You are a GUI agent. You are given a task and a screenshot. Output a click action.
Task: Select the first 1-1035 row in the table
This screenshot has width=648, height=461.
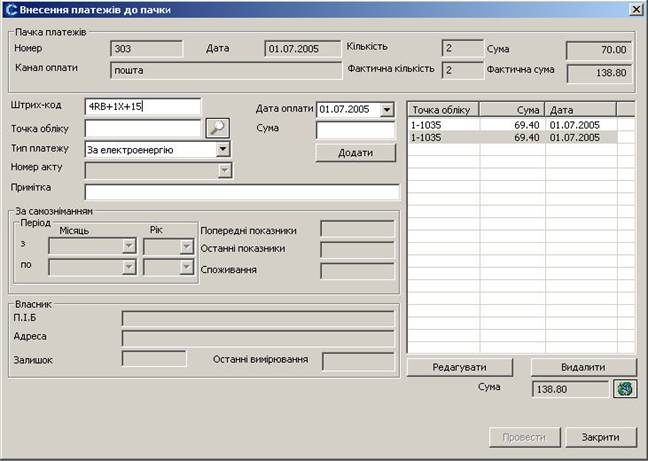522,125
